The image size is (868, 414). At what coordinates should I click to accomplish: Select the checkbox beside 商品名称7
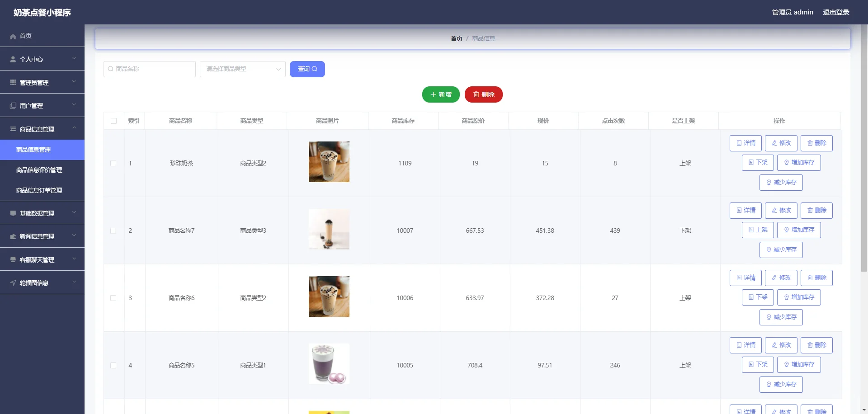point(113,231)
